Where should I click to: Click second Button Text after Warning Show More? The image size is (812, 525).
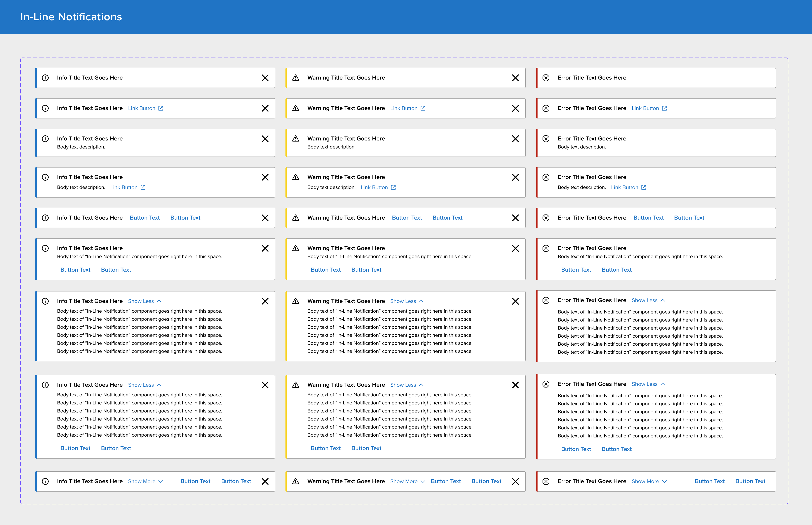click(487, 481)
